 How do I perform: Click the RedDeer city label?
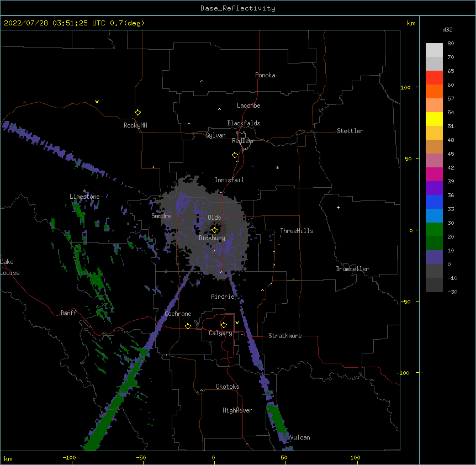[x=243, y=141]
